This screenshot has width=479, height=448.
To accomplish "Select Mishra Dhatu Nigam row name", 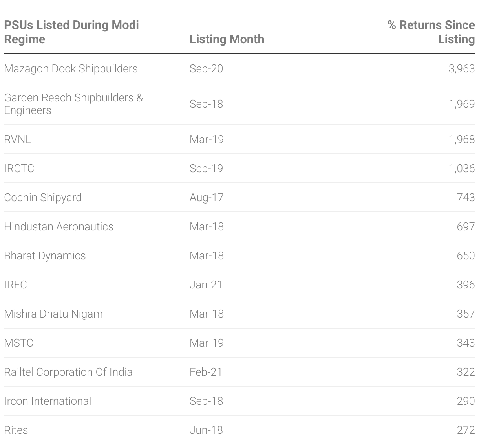I will click(53, 314).
